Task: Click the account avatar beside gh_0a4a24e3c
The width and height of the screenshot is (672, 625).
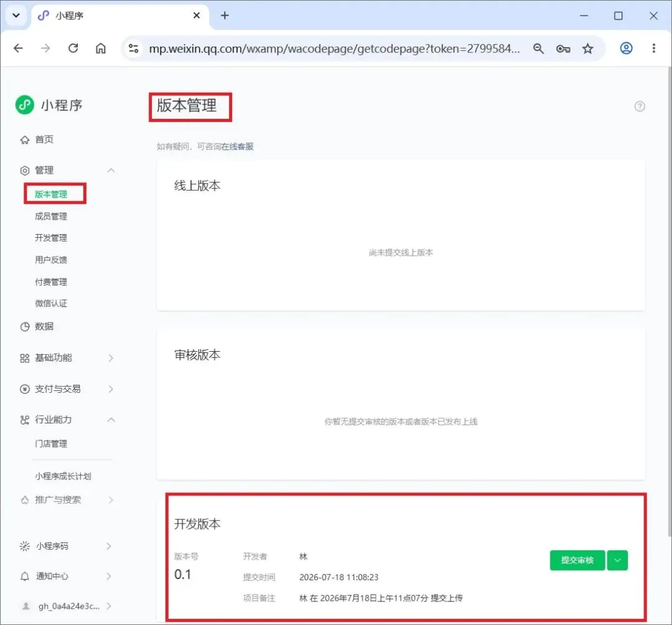Action: (x=26, y=606)
